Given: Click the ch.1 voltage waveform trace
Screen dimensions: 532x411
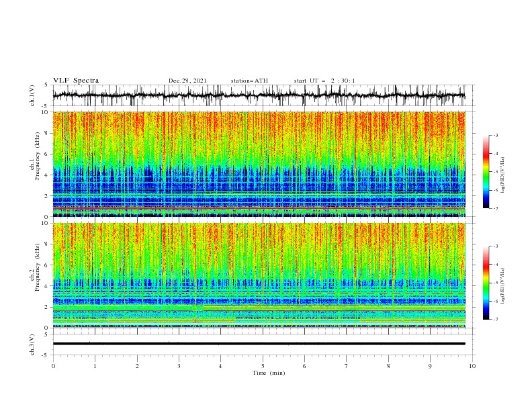Looking at the screenshot, I should tap(259, 95).
